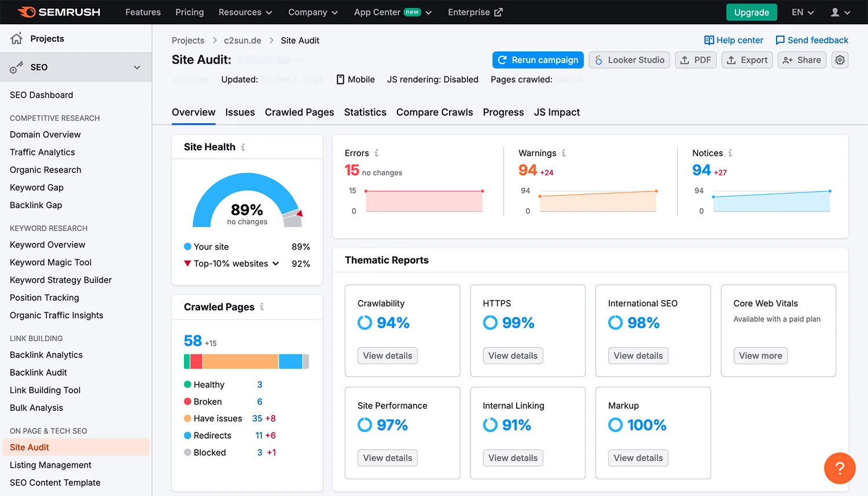Open Position Tracking in sidebar
This screenshot has height=496, width=868.
(45, 298)
